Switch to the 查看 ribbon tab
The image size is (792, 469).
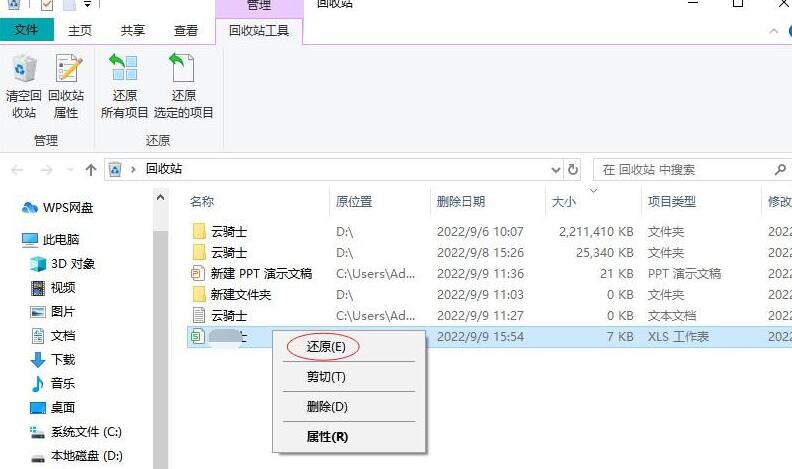click(185, 31)
